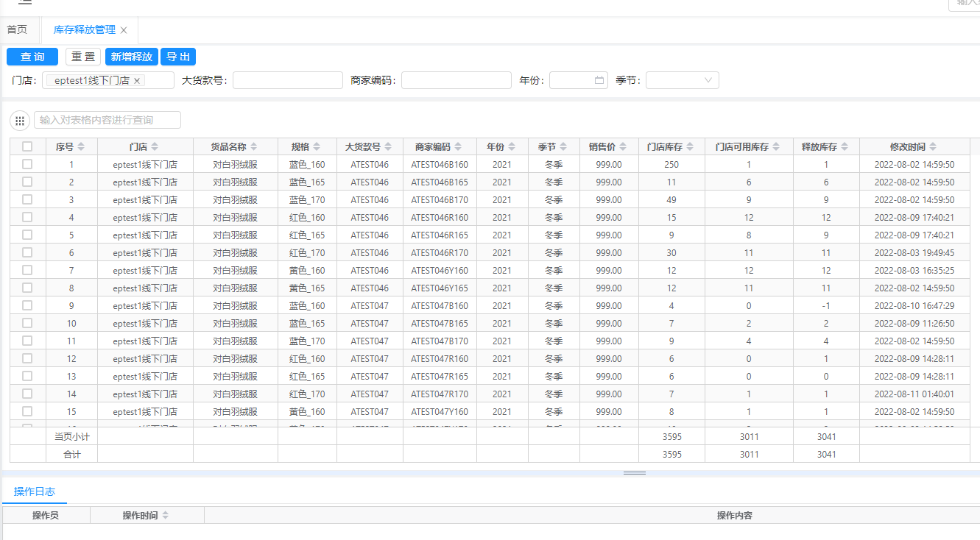Click the 查询 button

pos(32,57)
